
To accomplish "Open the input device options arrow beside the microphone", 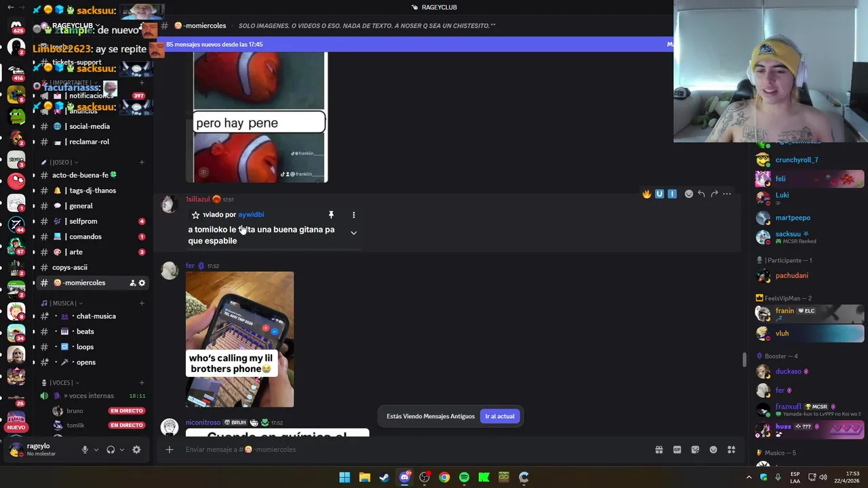I will [96, 449].
